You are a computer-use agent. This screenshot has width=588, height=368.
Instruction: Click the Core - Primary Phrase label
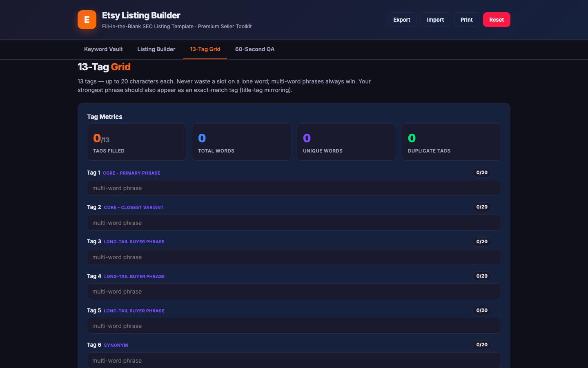point(131,173)
